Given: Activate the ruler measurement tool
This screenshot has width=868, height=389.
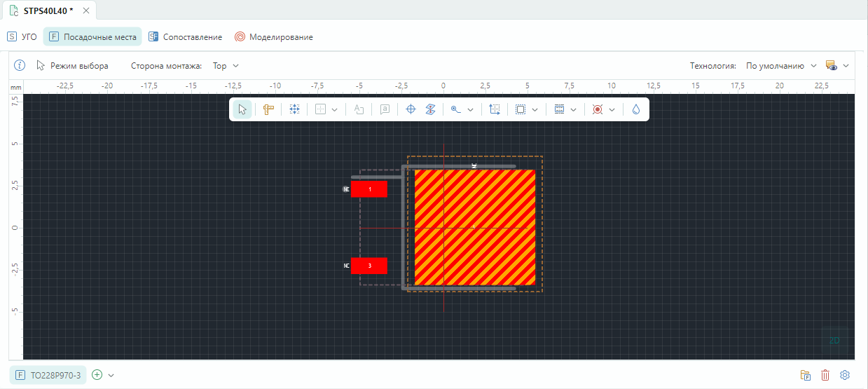Looking at the screenshot, I should (x=268, y=109).
